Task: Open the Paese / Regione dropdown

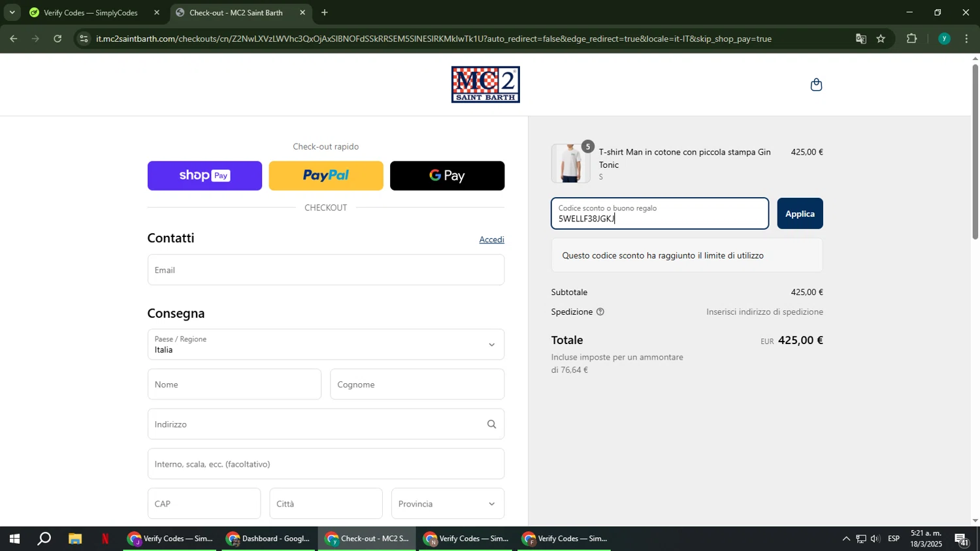Action: [x=326, y=345]
